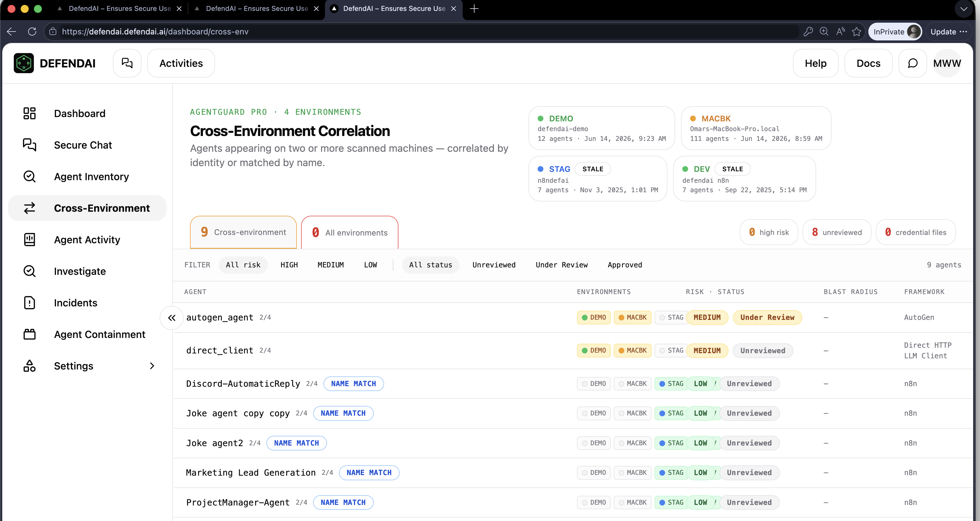
Task: Click NAME MATCH badge on Joke agent2
Action: pos(296,443)
